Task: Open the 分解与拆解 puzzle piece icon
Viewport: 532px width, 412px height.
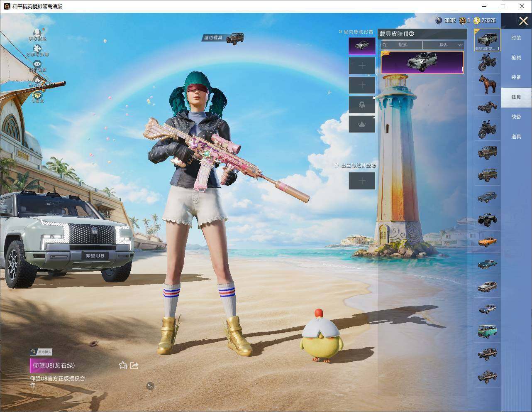Action: (37, 49)
